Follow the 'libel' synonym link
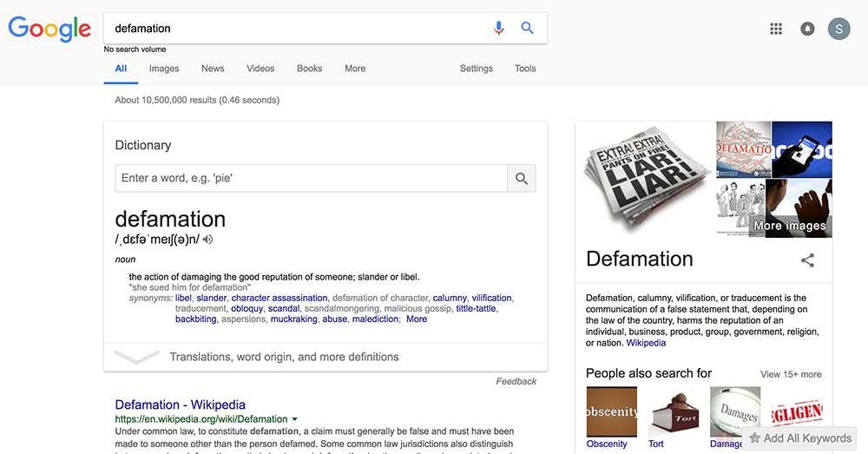The width and height of the screenshot is (868, 454). (183, 298)
